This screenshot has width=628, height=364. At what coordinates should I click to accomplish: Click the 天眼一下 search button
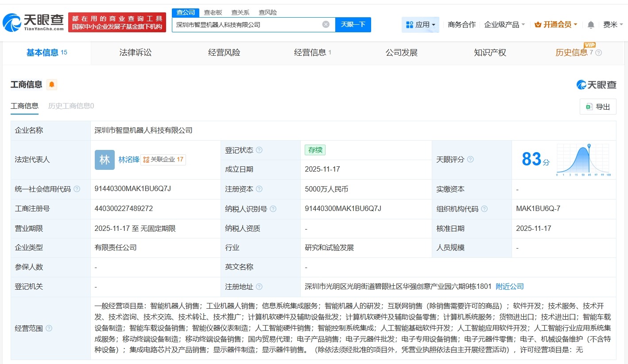coord(353,25)
